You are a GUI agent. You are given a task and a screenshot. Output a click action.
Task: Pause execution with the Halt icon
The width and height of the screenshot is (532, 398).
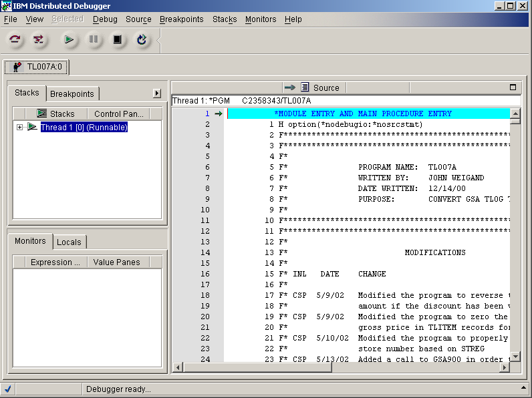pyautogui.click(x=94, y=39)
